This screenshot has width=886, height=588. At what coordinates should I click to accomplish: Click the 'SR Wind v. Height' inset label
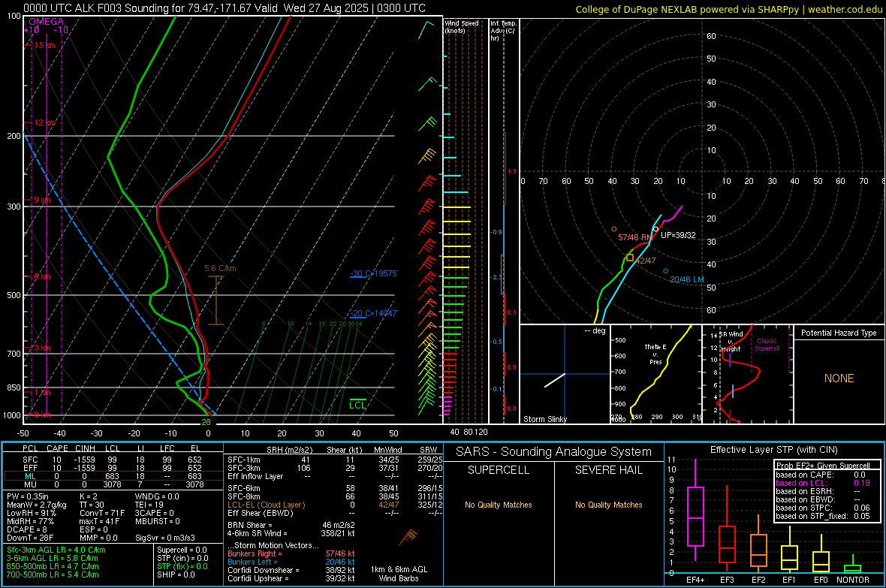click(x=731, y=342)
